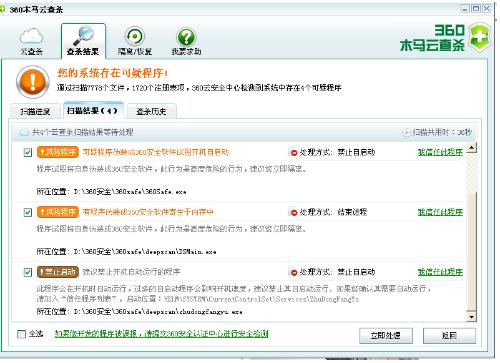Screen dimensions: 500x363
Task: Open the 我要求助 help icon
Action: point(186,41)
